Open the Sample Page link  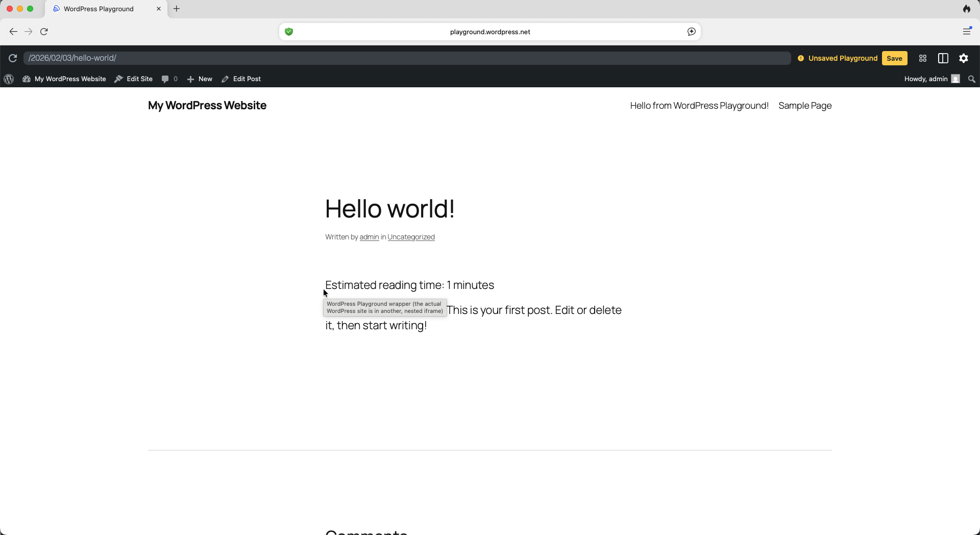(x=805, y=106)
